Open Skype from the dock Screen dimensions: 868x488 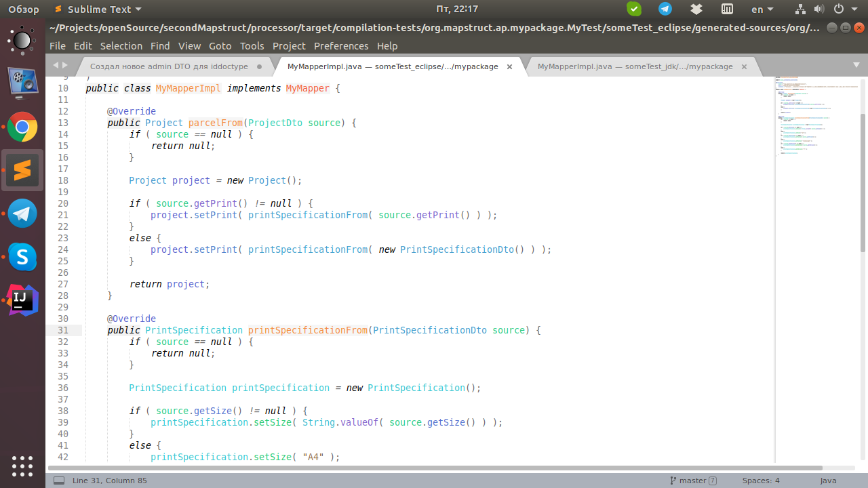pos(22,257)
